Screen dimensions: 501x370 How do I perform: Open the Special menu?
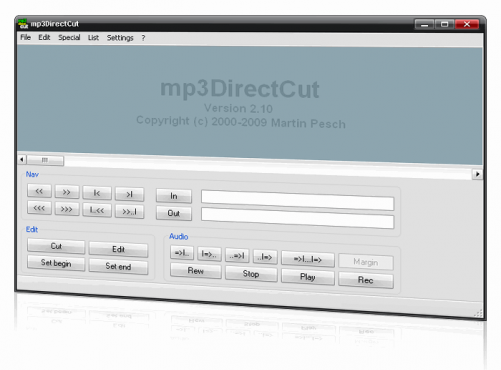pos(69,37)
